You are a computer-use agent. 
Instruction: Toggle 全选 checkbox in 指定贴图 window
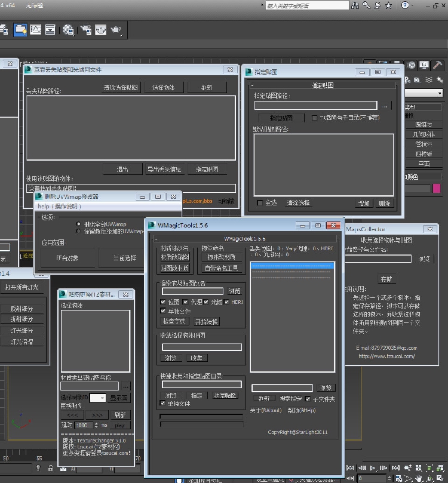pyautogui.click(x=260, y=202)
